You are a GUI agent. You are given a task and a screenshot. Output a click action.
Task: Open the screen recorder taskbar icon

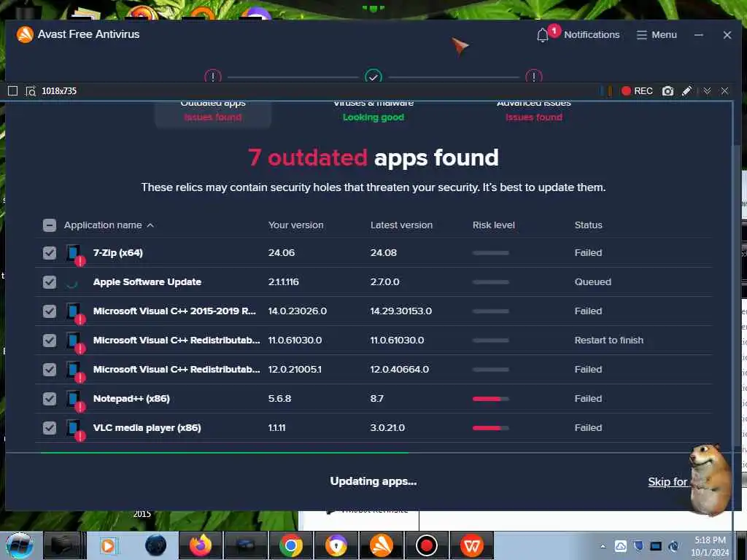point(426,545)
